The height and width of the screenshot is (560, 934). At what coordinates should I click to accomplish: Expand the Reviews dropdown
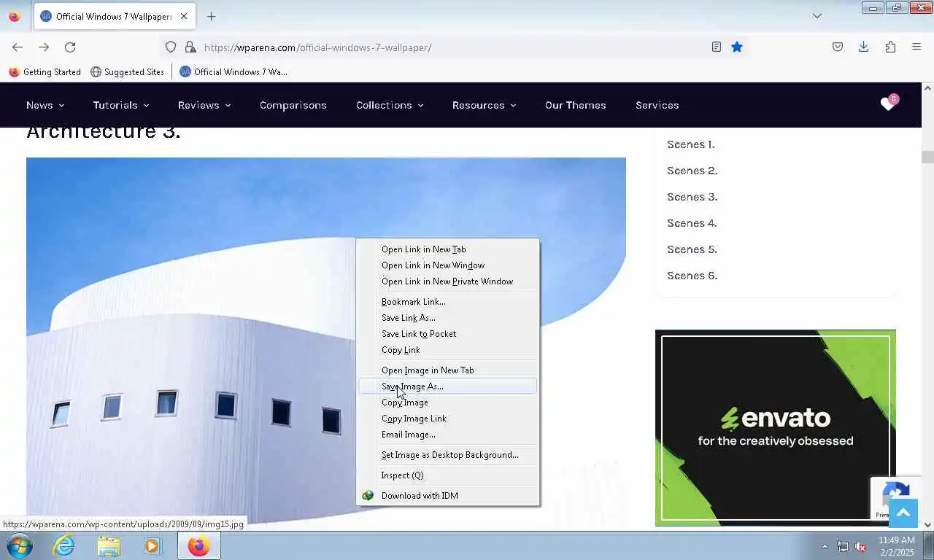(204, 105)
